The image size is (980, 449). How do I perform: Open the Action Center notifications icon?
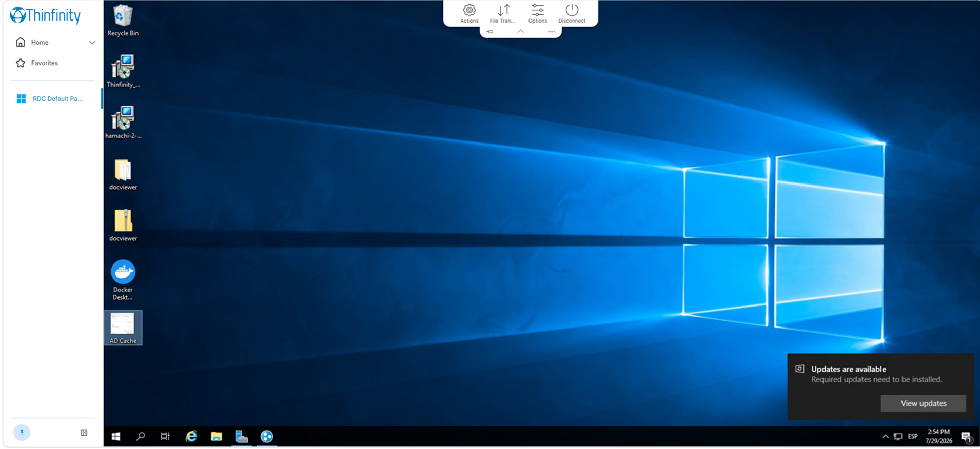967,437
